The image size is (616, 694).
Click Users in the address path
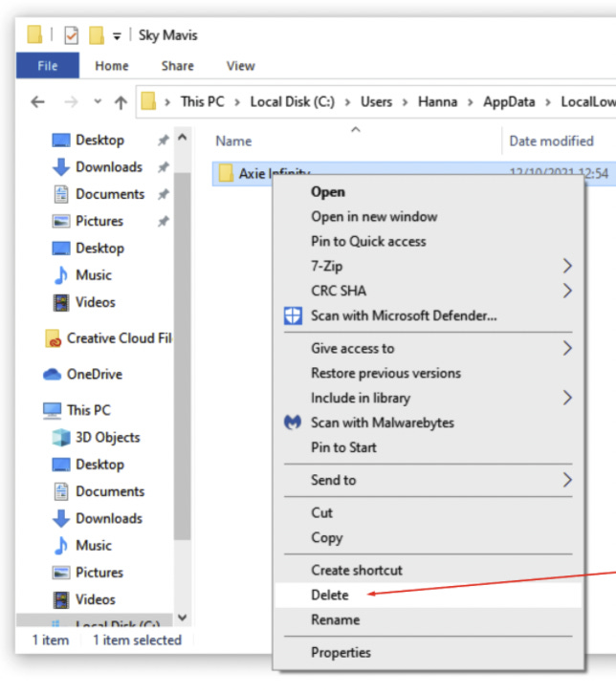coord(376,101)
